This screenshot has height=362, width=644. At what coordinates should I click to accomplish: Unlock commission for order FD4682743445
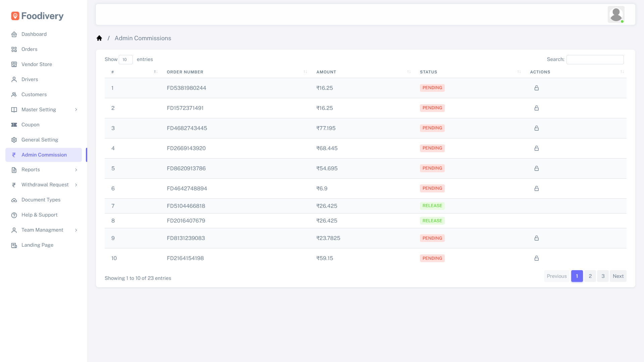tap(536, 128)
